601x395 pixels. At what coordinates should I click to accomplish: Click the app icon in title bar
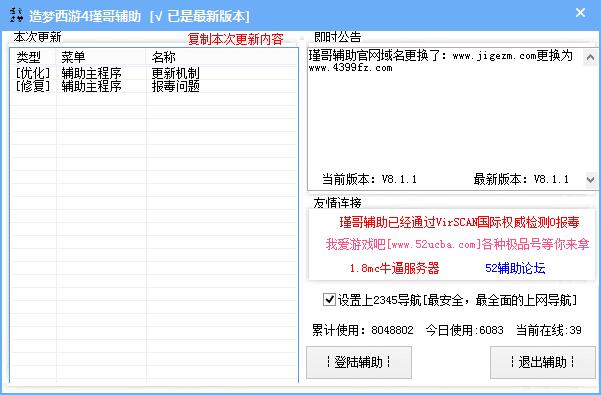(x=16, y=15)
